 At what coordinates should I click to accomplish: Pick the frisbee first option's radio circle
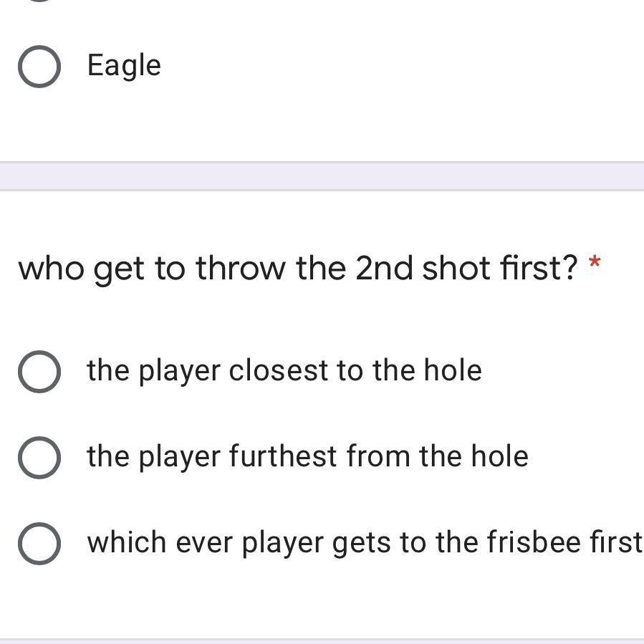click(39, 543)
